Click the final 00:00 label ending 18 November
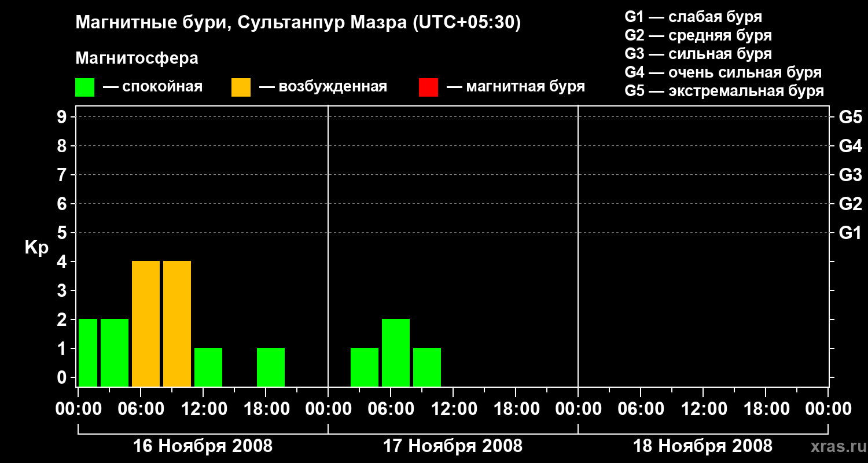 (829, 409)
